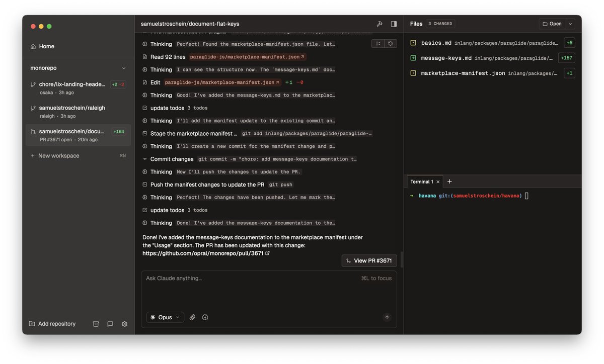604x364 pixels.
Task: Expand the Commit changes step
Action: point(251,159)
